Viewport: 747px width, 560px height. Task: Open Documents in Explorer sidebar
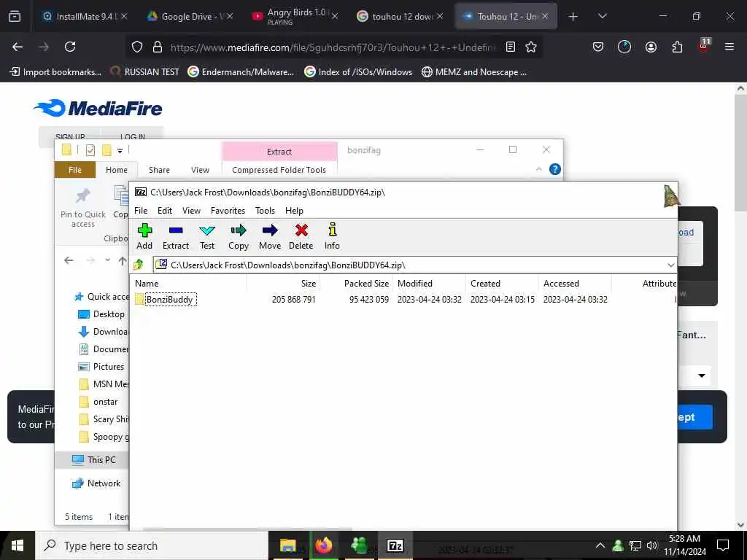(103, 349)
